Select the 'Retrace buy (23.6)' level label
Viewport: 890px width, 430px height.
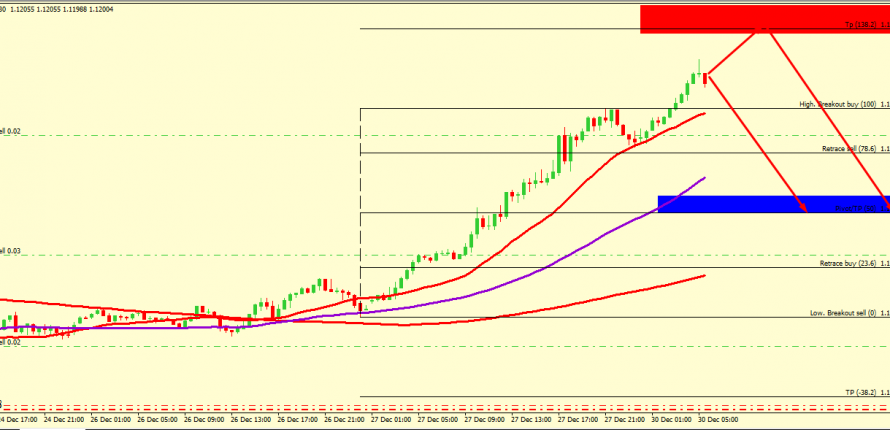pyautogui.click(x=848, y=264)
